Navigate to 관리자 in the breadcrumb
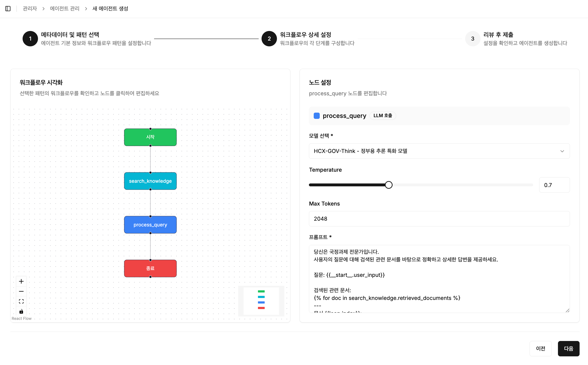Screen dimensions: 588x365 click(x=29, y=8)
